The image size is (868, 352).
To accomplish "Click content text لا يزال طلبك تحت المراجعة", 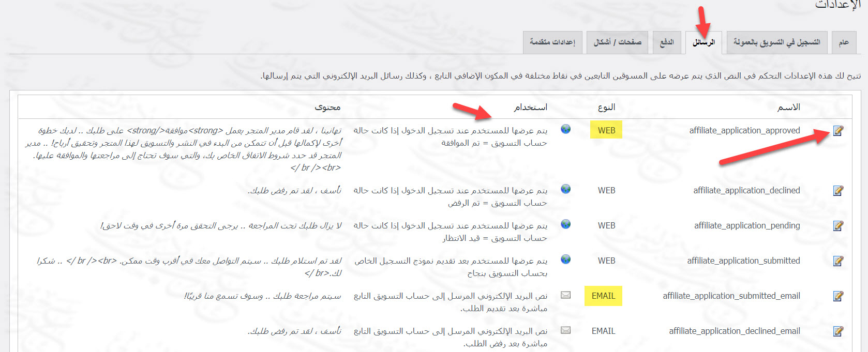I will [221, 226].
